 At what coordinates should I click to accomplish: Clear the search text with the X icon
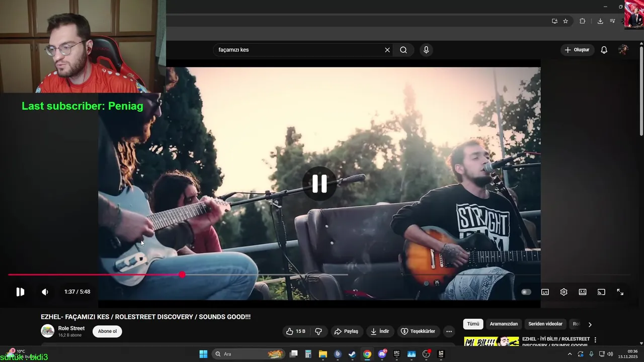tap(387, 50)
